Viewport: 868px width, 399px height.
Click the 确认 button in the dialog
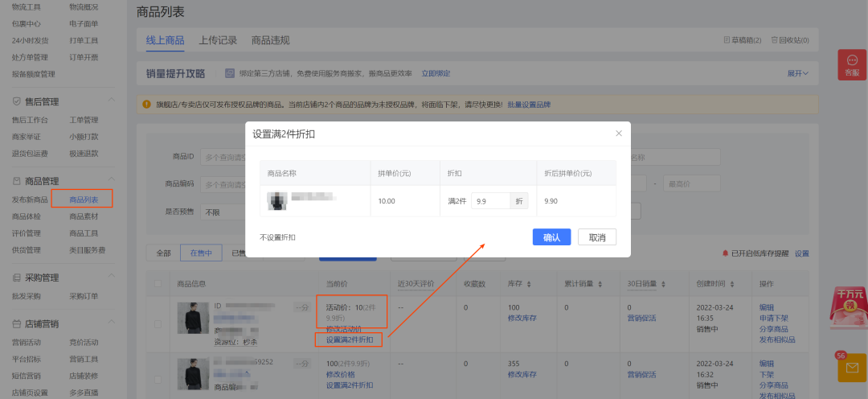(x=552, y=237)
